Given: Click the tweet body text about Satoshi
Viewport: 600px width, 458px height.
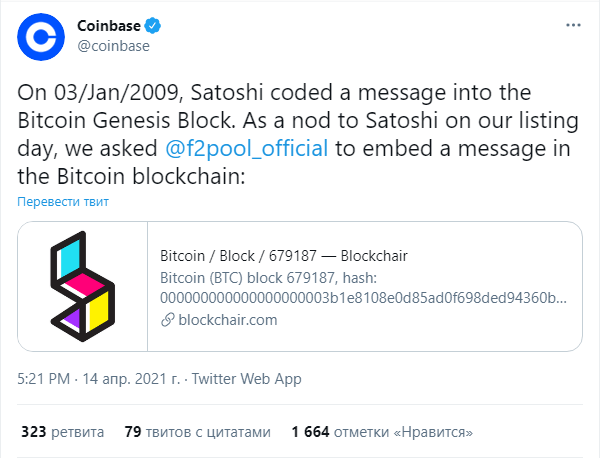Looking at the screenshot, I should [298, 134].
